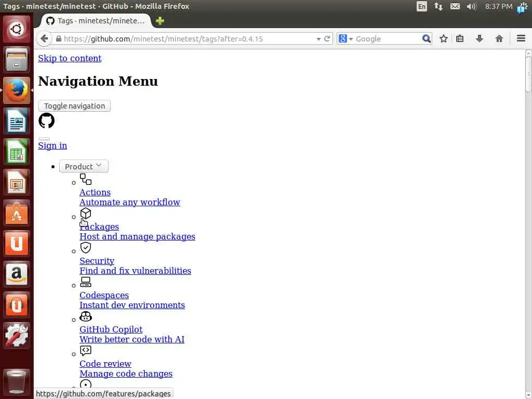
Task: Open the Security link
Action: coord(97,261)
